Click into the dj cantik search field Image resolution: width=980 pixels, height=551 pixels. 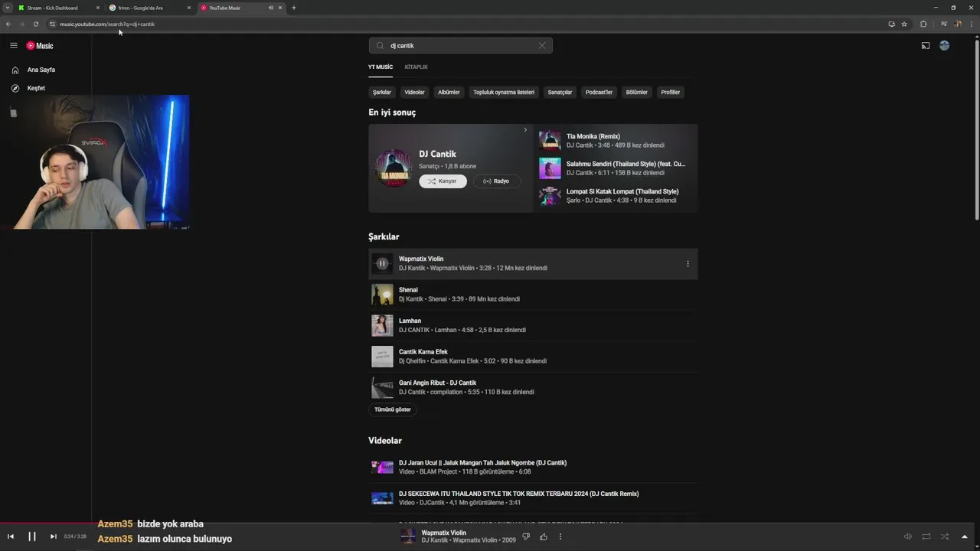(x=459, y=45)
